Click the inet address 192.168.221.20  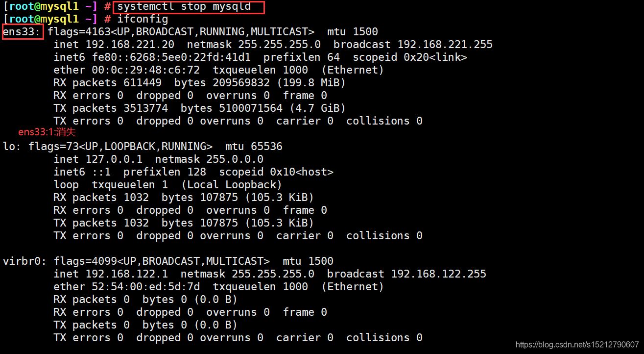tap(129, 45)
